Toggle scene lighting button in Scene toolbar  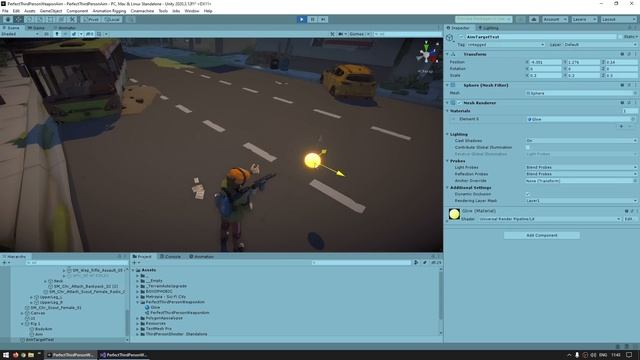pyautogui.click(x=57, y=34)
